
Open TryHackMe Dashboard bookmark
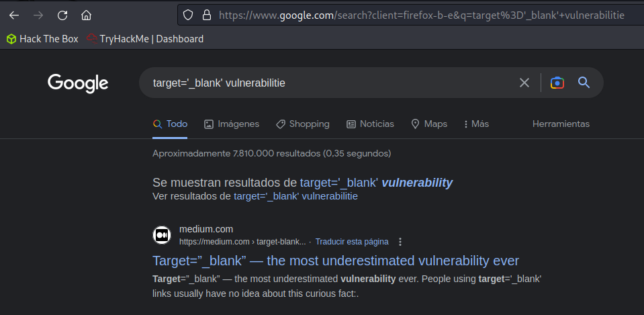(x=145, y=39)
